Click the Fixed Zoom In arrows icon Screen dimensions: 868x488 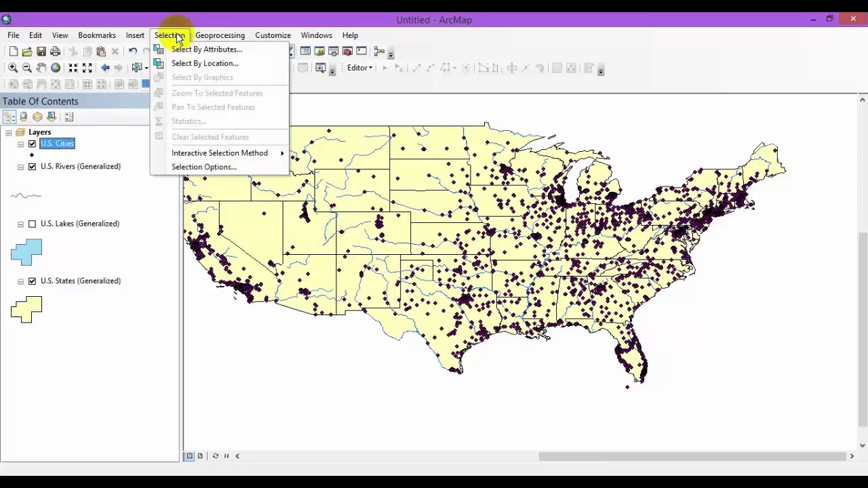(73, 68)
